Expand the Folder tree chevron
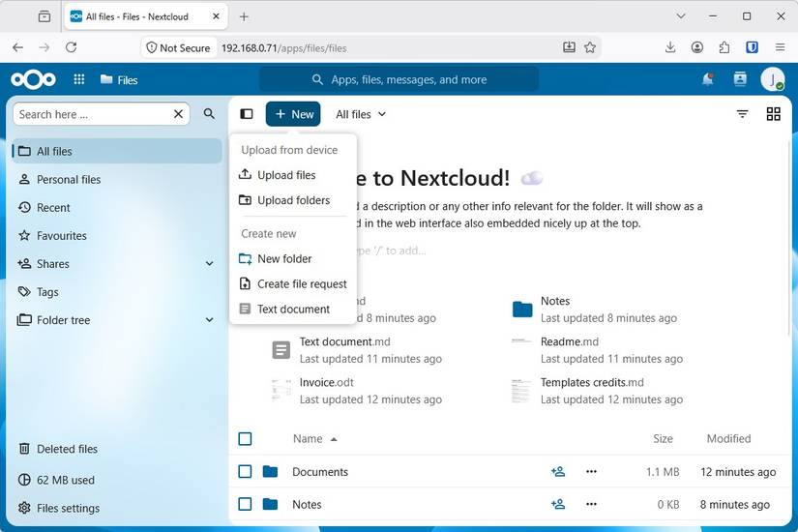Image resolution: width=798 pixels, height=532 pixels. pyautogui.click(x=209, y=320)
